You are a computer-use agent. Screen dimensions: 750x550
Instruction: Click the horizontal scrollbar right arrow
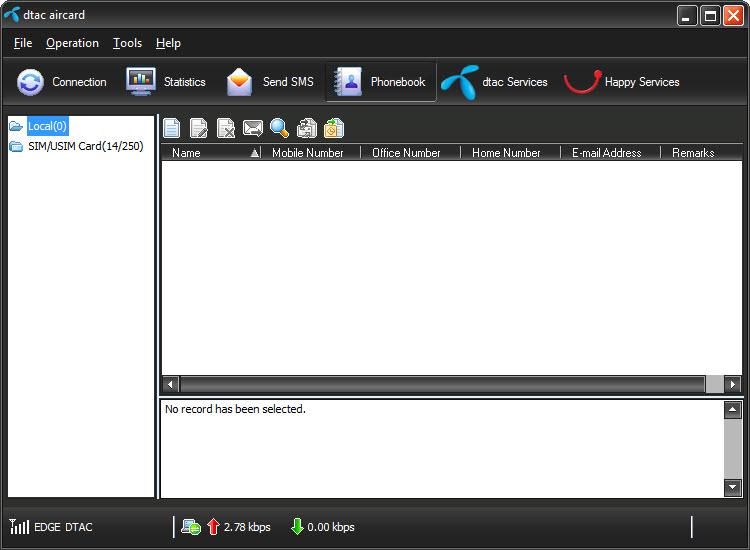click(x=732, y=384)
